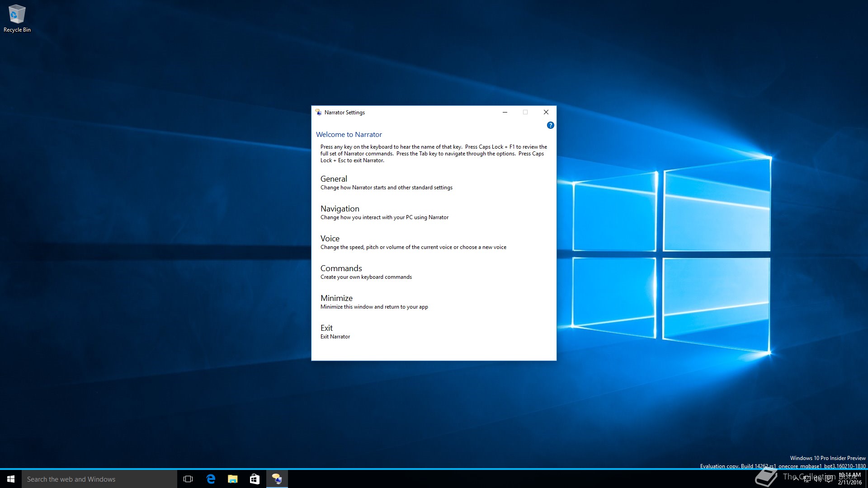
Task: Open the Action Center notifications icon
Action: point(829,479)
